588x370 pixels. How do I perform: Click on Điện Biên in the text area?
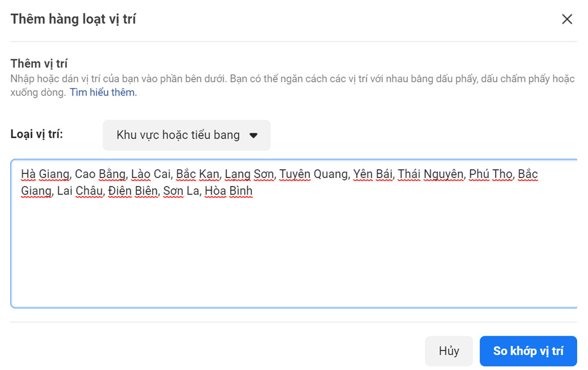pyautogui.click(x=133, y=191)
